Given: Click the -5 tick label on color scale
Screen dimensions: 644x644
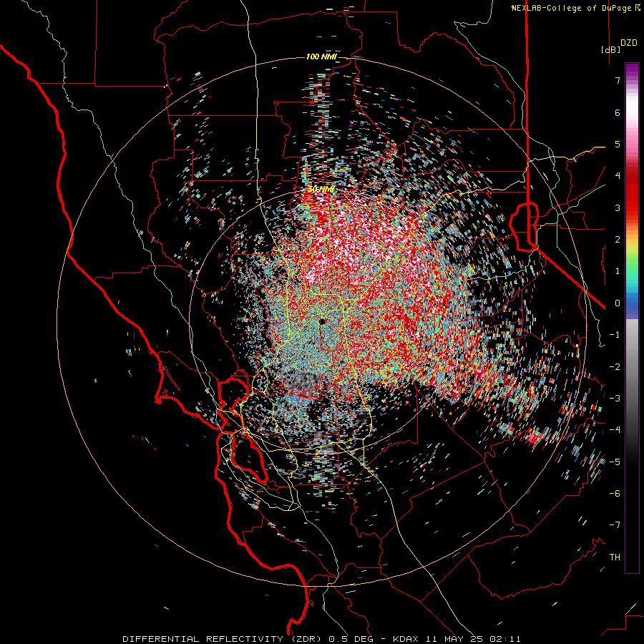Looking at the screenshot, I should [x=615, y=462].
